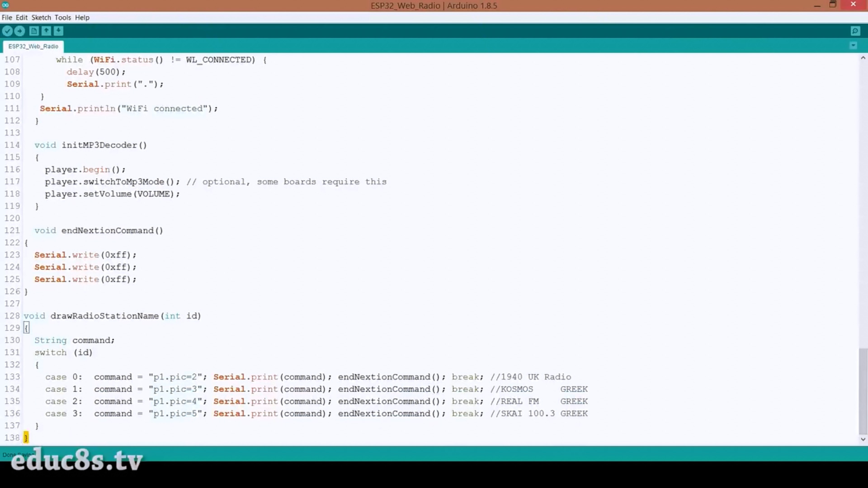Screen dimensions: 868x488
Task: Open the Tools menu
Action: point(63,17)
